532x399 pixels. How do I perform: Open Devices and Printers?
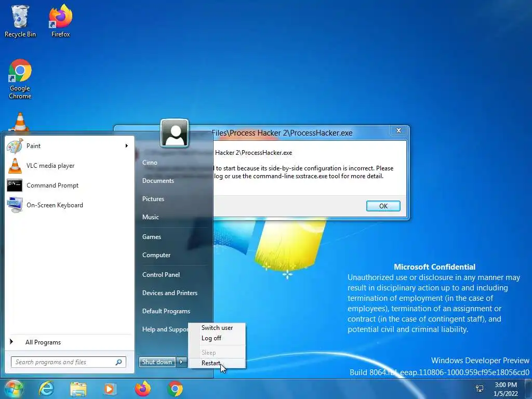170,293
